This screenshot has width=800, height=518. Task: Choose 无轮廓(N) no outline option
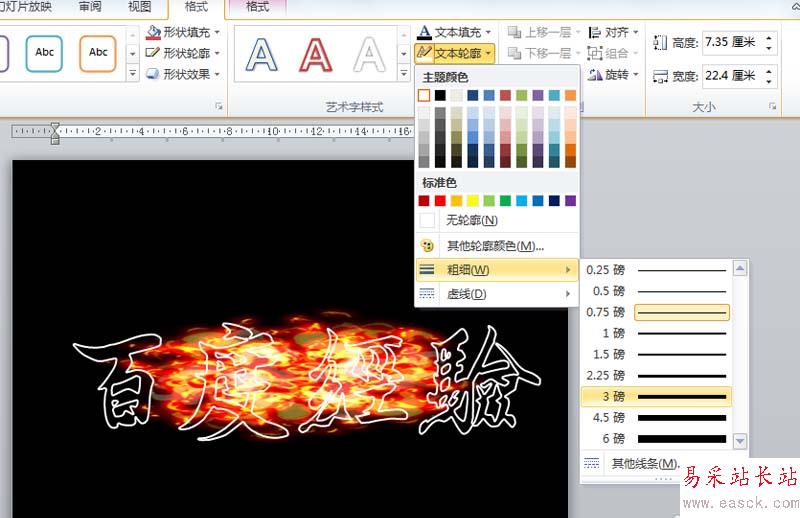[497, 220]
